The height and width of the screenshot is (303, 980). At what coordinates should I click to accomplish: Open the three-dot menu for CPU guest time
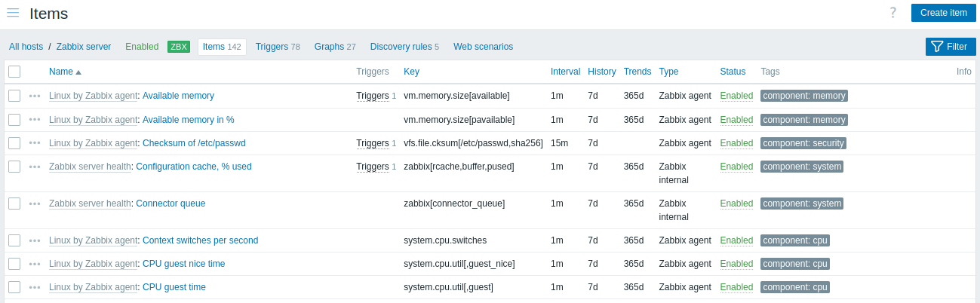tap(35, 287)
